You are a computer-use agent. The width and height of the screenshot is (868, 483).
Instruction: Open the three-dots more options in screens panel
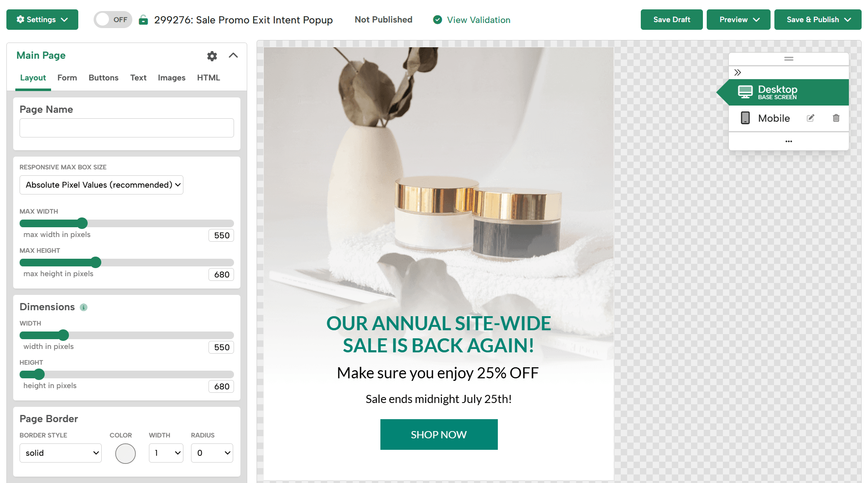pyautogui.click(x=788, y=141)
